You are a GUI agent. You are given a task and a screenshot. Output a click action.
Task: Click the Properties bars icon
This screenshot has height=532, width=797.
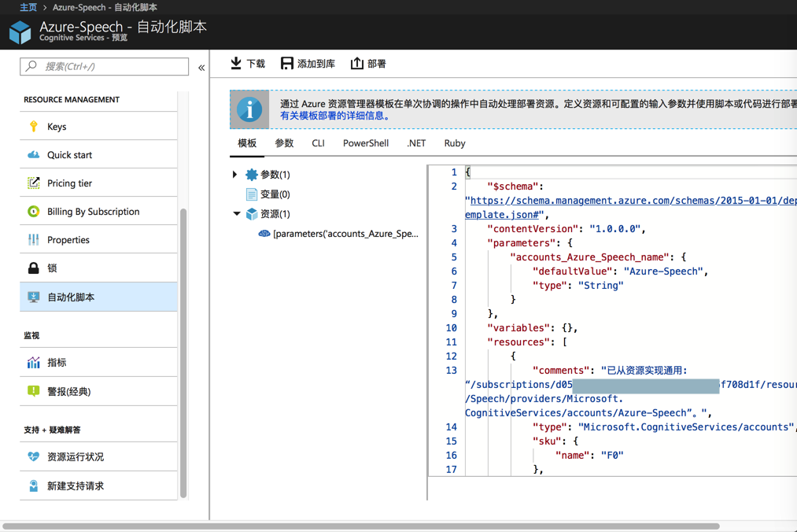click(34, 239)
